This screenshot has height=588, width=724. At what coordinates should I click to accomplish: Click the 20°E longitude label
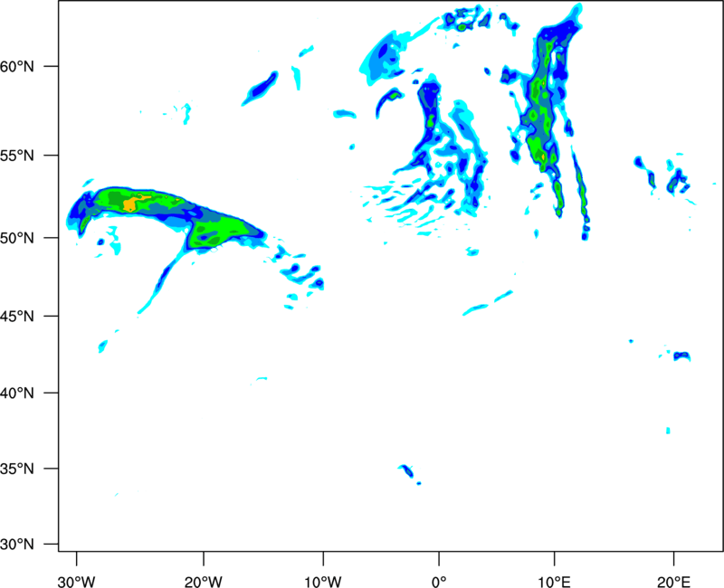pyautogui.click(x=673, y=582)
